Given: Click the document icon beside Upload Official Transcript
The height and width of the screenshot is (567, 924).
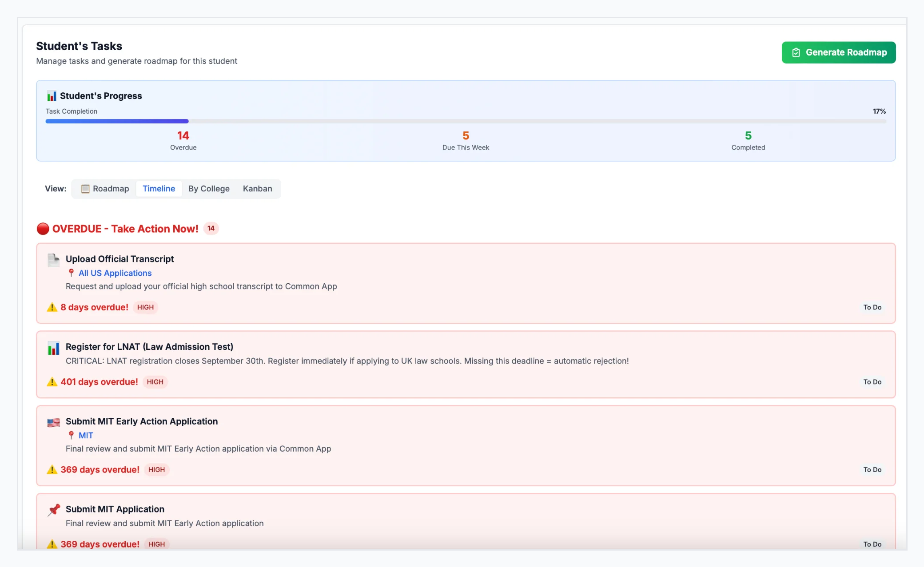Looking at the screenshot, I should [x=53, y=260].
